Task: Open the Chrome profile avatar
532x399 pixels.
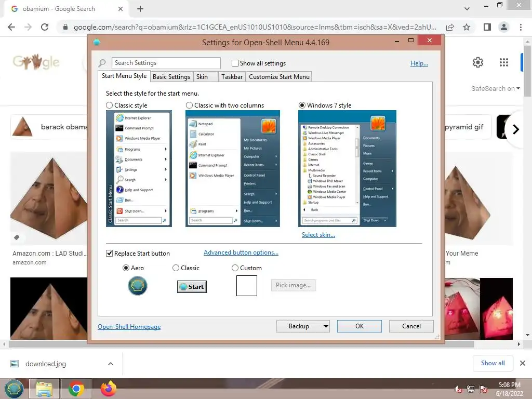Action: pos(504,27)
